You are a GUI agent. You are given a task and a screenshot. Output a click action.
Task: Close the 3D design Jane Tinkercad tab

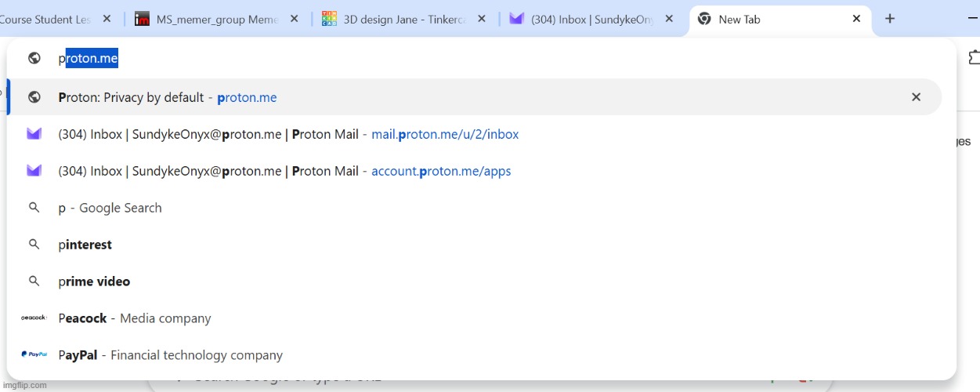(x=482, y=19)
